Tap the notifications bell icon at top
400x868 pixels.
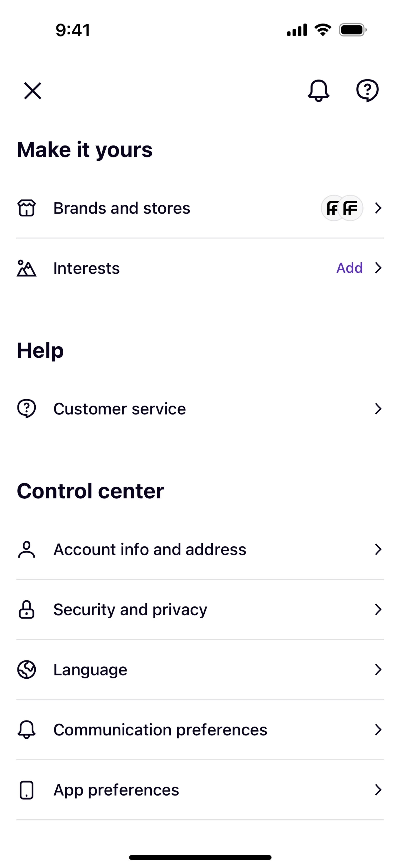click(318, 91)
